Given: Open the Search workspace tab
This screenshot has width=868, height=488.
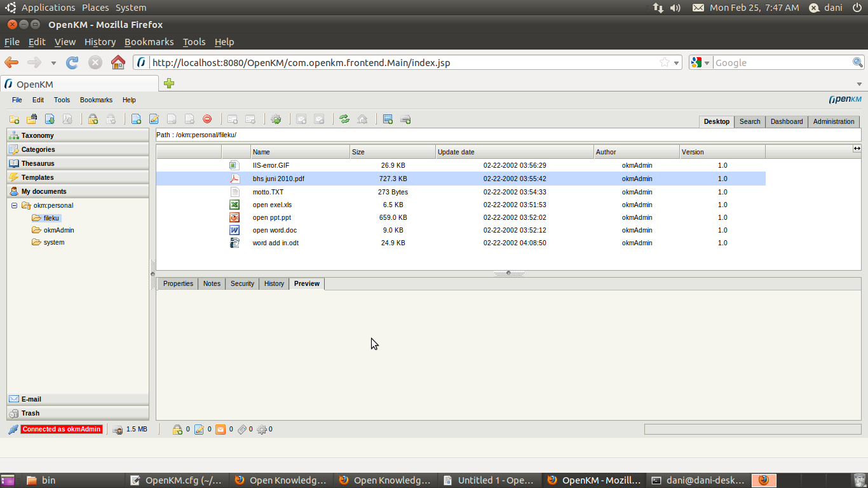Looking at the screenshot, I should tap(750, 121).
